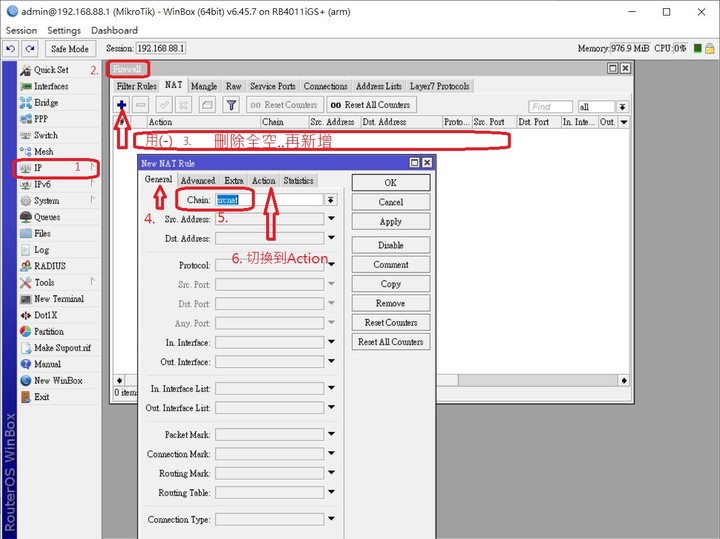Expand the Out. Interface field

point(331,361)
